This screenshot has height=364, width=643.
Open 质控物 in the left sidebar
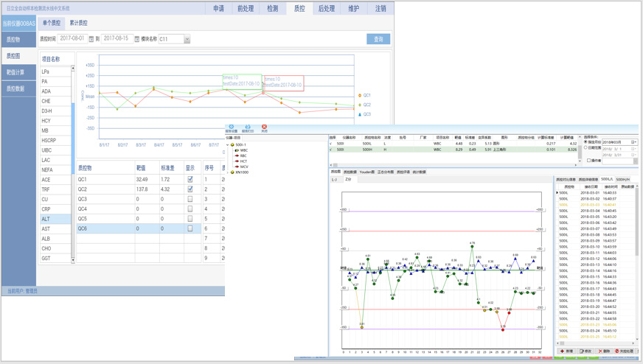point(19,39)
